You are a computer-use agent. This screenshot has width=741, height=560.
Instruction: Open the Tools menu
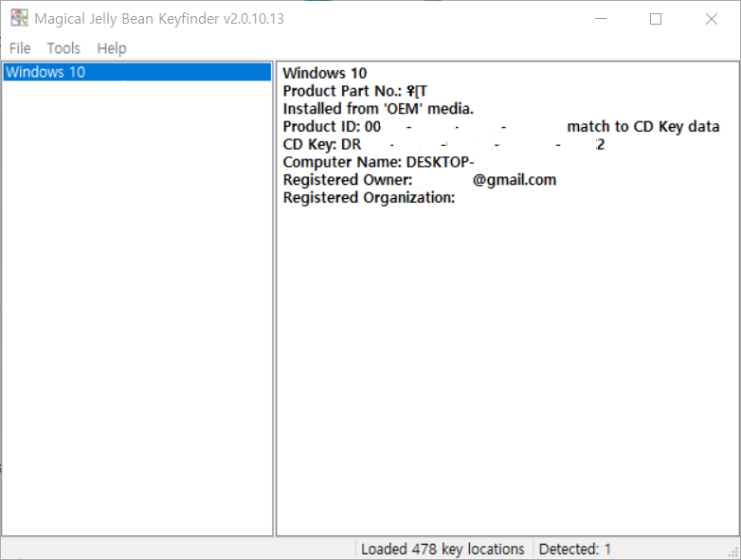63,48
